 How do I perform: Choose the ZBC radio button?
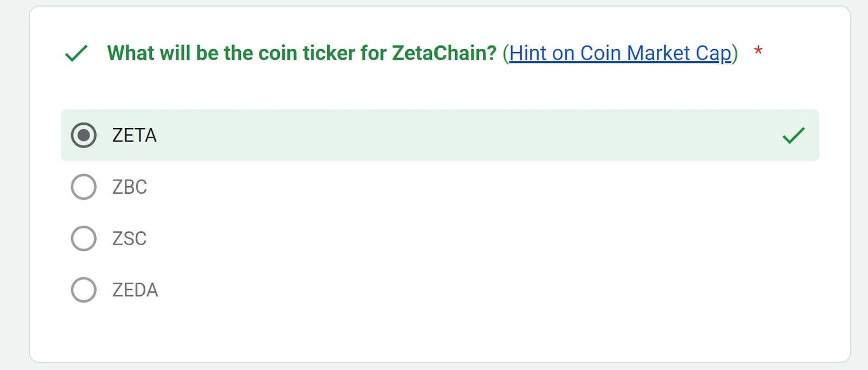coord(84,187)
